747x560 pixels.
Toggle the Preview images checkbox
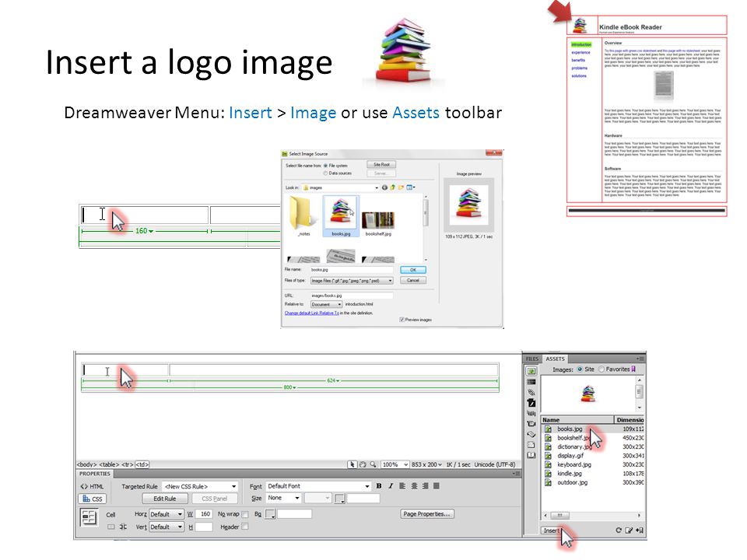tap(402, 320)
